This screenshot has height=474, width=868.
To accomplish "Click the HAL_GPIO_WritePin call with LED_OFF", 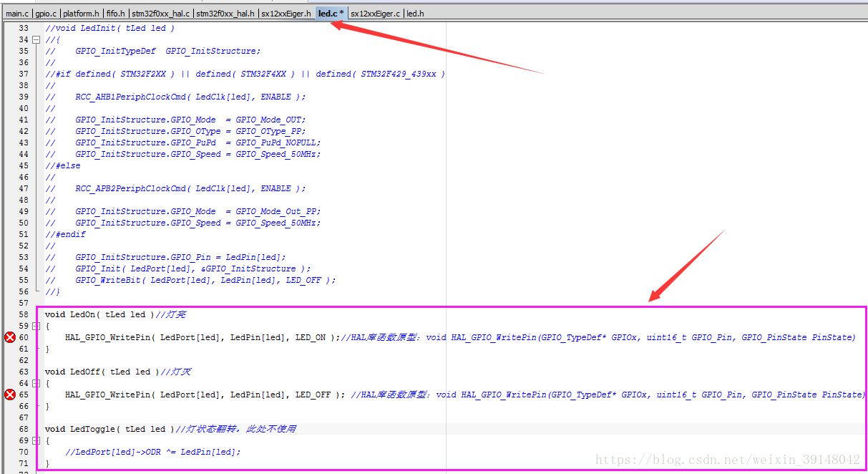I will (205, 395).
